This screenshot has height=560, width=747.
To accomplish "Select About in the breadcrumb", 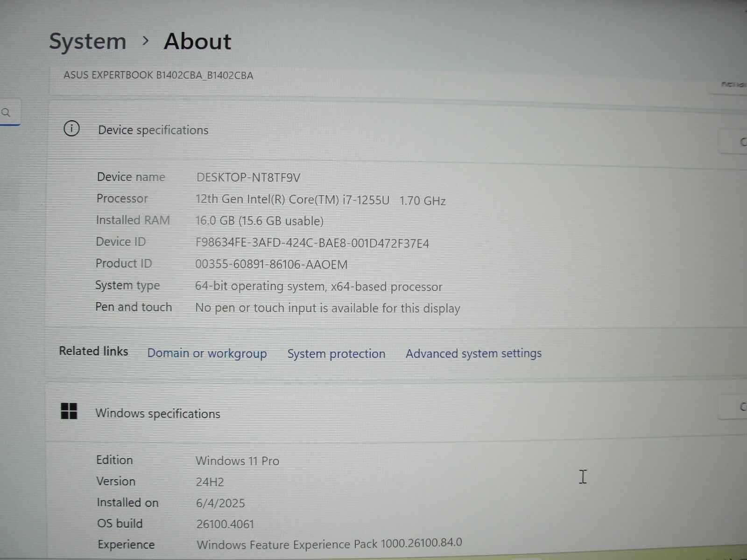I will pyautogui.click(x=197, y=41).
